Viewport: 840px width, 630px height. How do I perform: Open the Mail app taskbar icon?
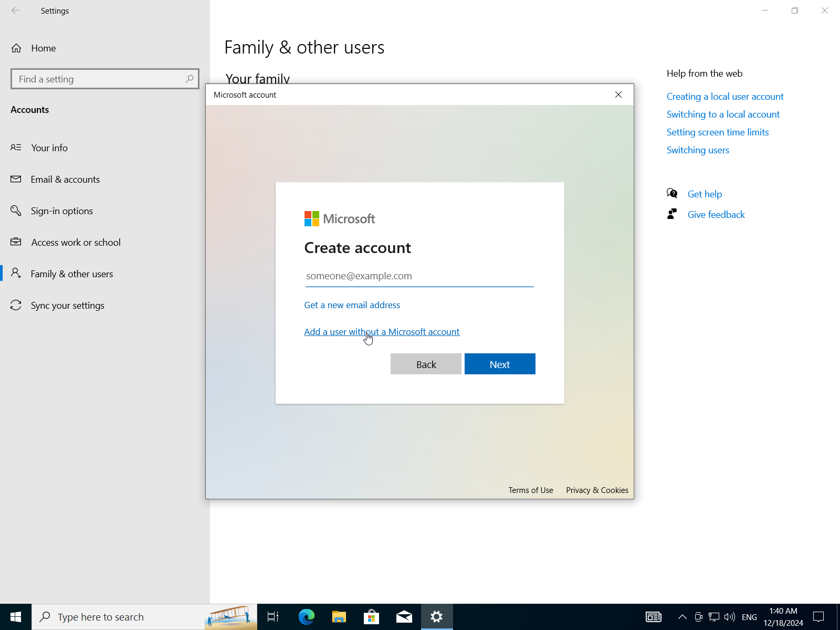pos(404,617)
